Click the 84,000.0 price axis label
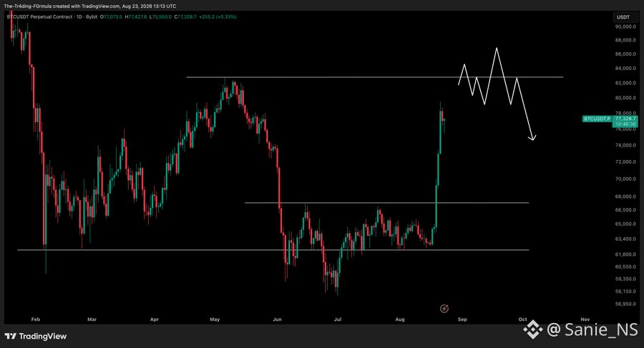This screenshot has height=348, width=644. tap(625, 69)
